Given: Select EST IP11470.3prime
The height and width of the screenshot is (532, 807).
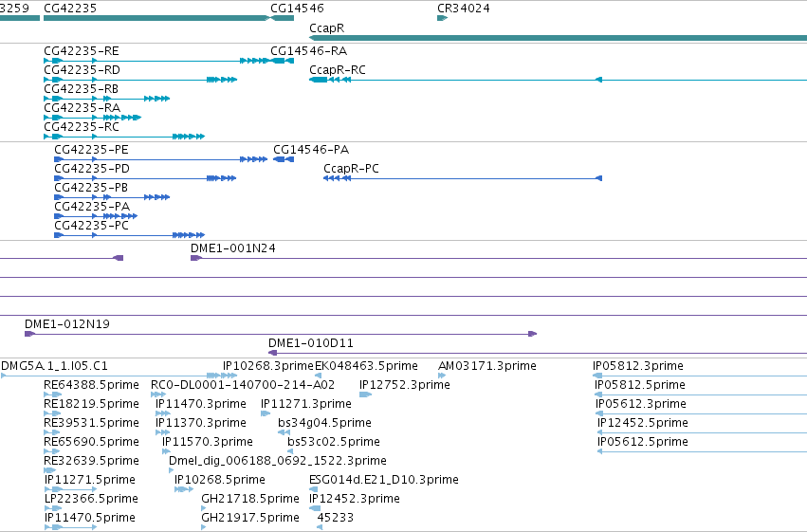Looking at the screenshot, I should click(x=201, y=404).
